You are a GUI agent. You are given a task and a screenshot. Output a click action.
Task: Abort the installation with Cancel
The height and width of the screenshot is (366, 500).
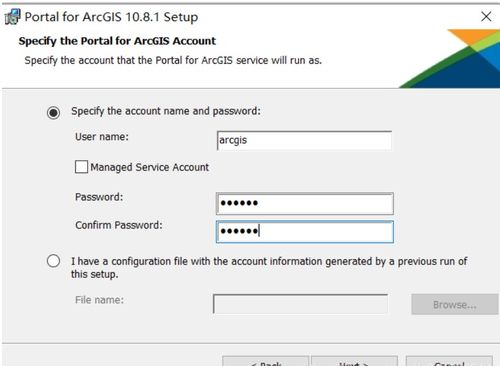tap(449, 361)
